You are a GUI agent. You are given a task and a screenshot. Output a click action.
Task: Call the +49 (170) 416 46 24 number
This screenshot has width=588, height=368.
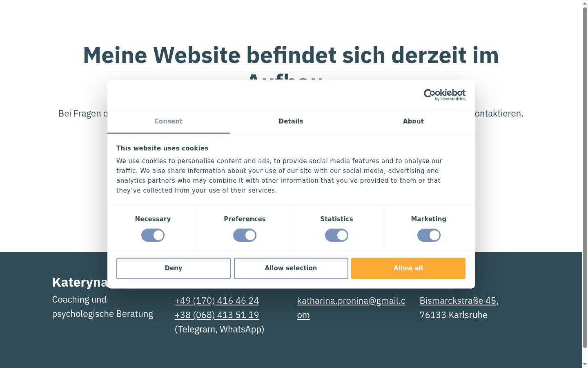217,301
